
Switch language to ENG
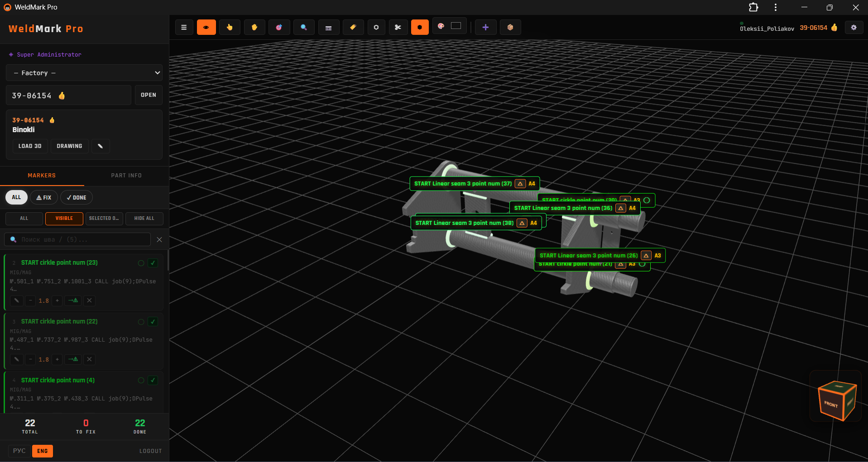[43, 451]
